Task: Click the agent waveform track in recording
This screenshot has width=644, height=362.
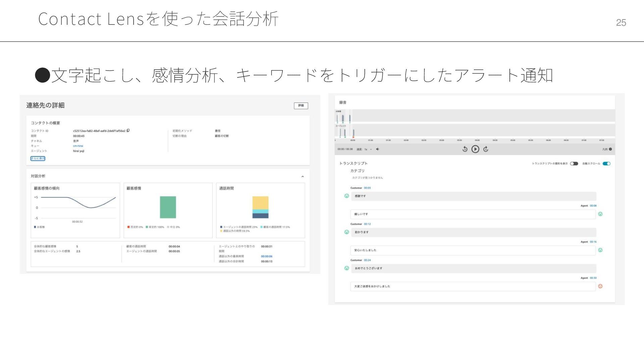Action: [x=475, y=130]
